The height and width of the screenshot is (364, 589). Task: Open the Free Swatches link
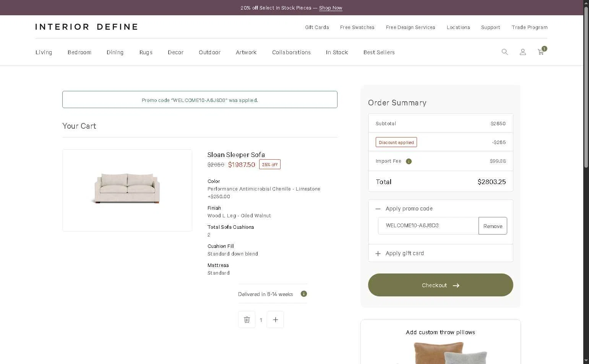tap(357, 28)
